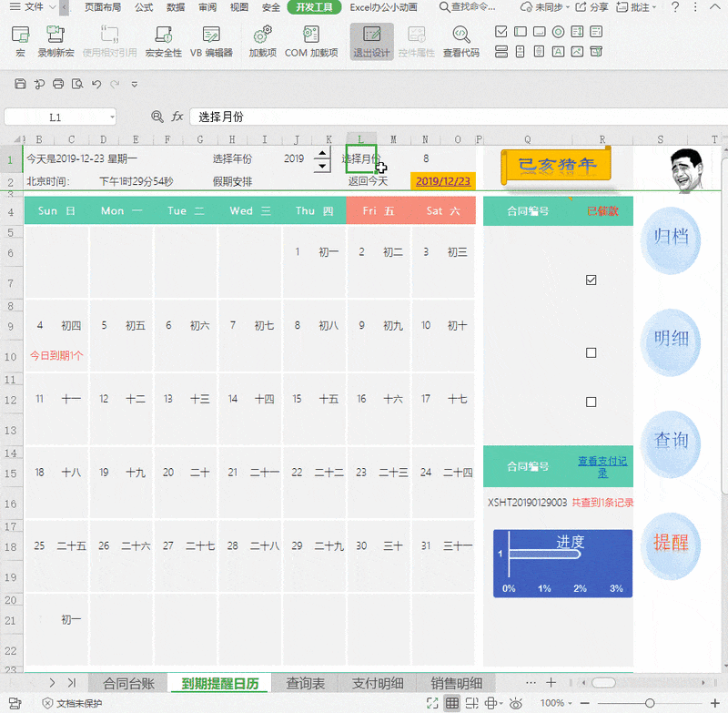Open the 加载项 add-ins dialog
This screenshot has width=728, height=713.
(x=262, y=40)
